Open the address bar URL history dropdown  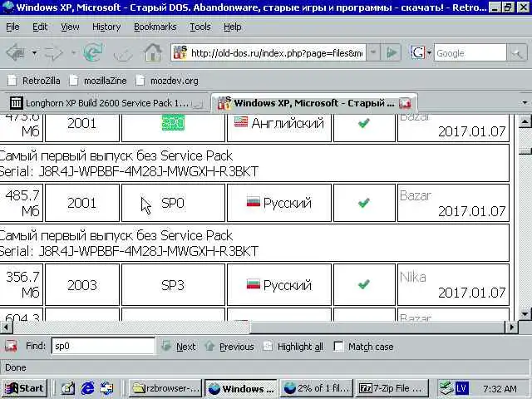coord(373,52)
